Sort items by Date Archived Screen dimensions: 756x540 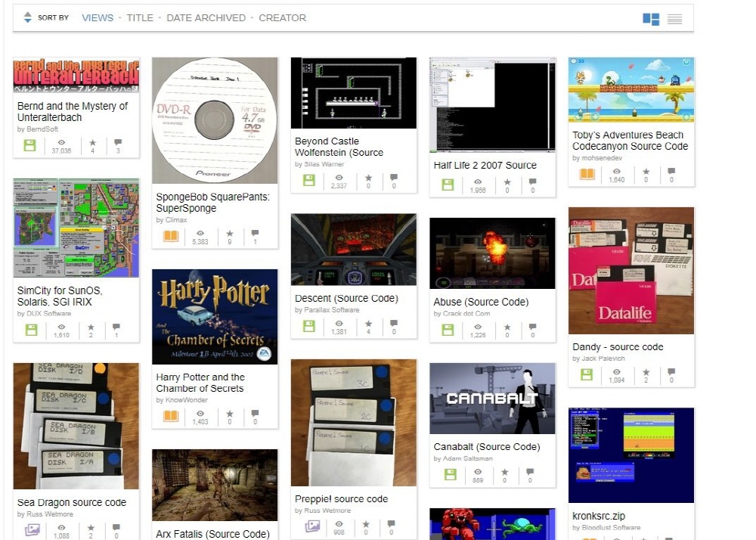click(x=206, y=17)
